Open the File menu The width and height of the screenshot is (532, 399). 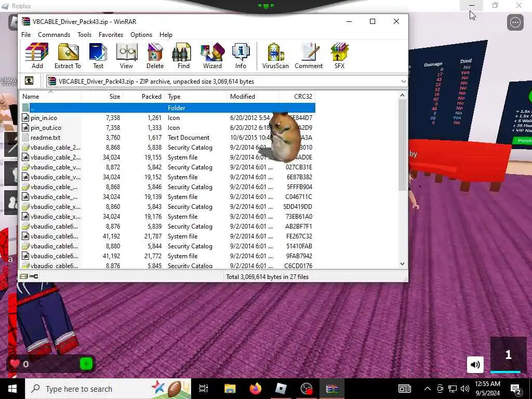(x=26, y=35)
